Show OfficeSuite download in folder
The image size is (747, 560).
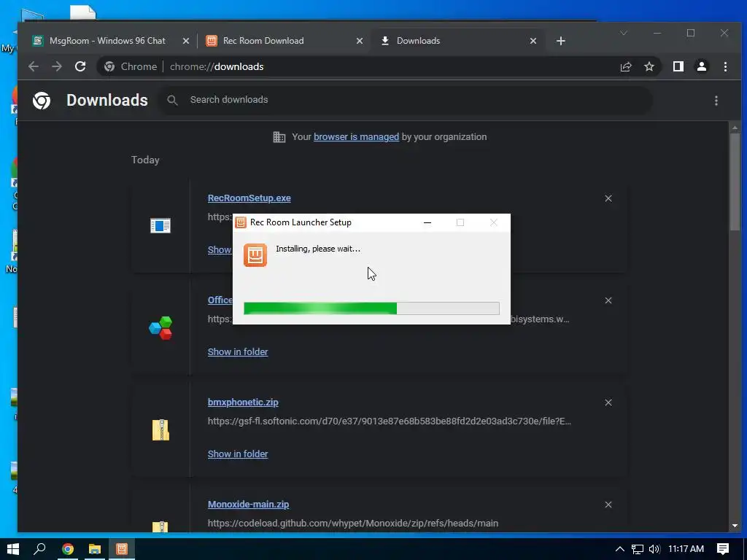tap(238, 352)
